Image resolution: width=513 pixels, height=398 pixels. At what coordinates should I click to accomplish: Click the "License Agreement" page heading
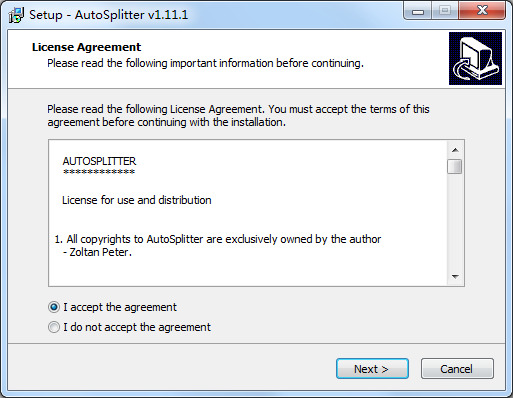coord(86,47)
